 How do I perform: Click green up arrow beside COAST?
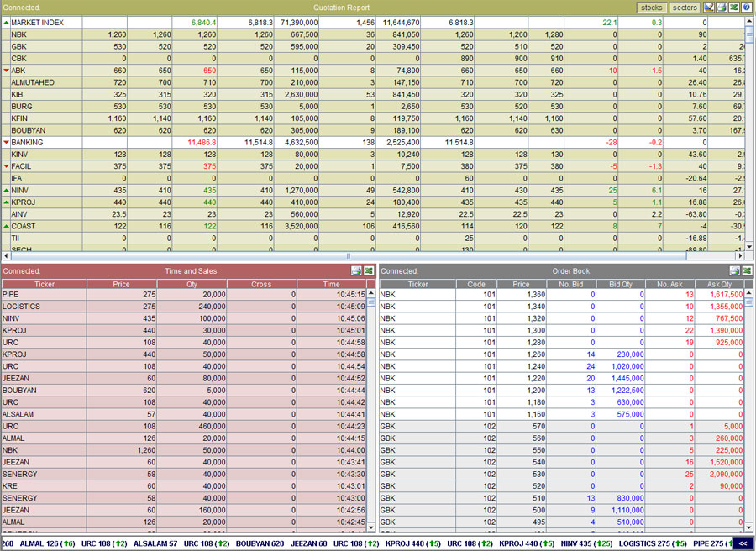[x=6, y=226]
